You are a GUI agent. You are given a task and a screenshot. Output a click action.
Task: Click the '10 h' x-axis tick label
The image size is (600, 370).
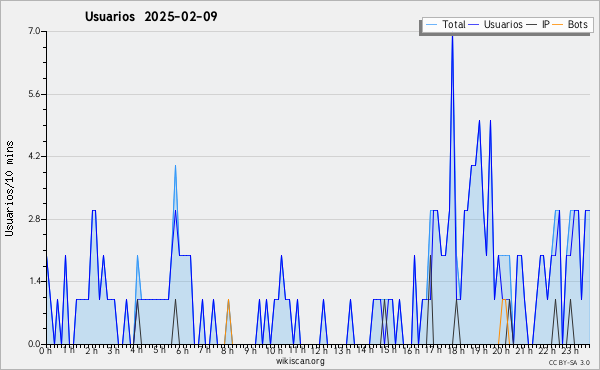point(274,350)
